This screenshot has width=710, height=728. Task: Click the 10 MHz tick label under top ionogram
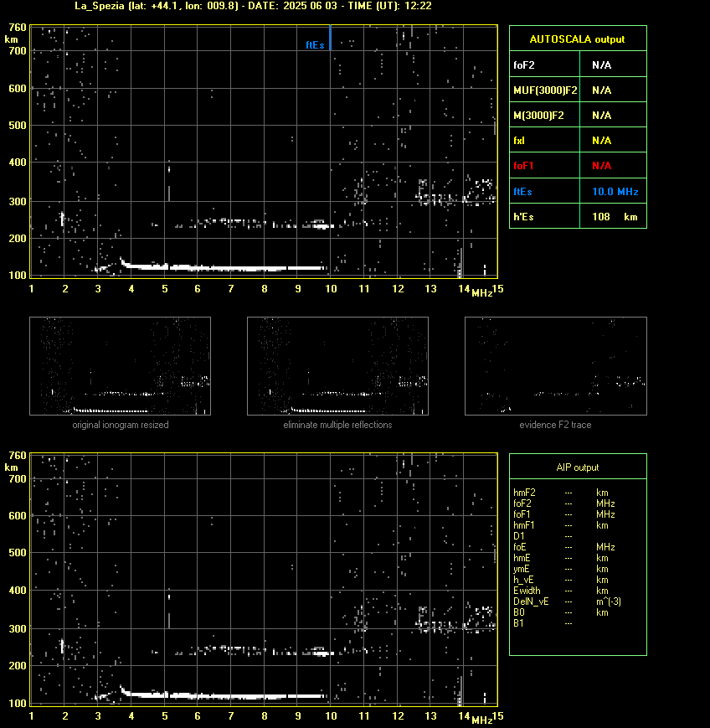(x=331, y=289)
